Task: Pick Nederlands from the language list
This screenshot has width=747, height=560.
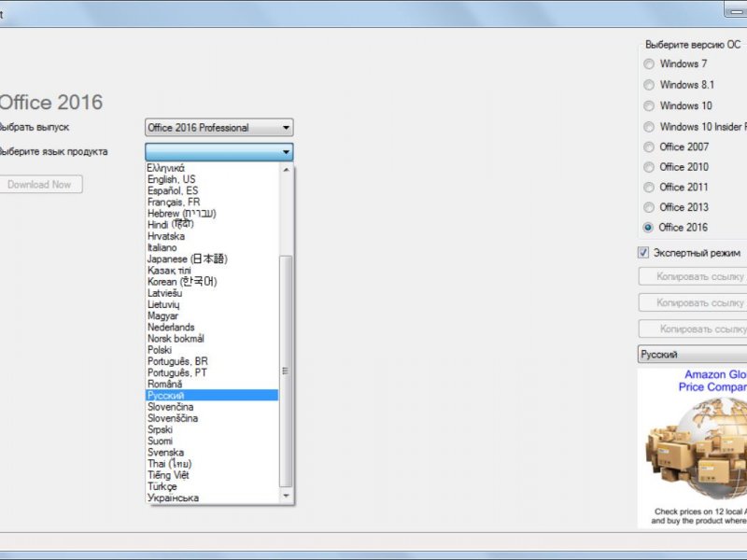Action: (212, 328)
